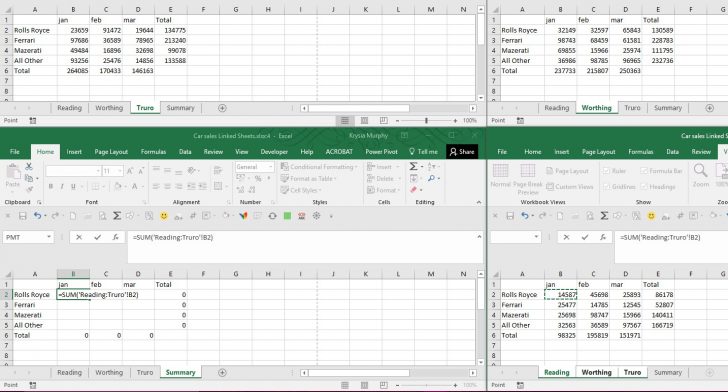
Task: Add new sheet in Truro window
Action: [x=222, y=108]
